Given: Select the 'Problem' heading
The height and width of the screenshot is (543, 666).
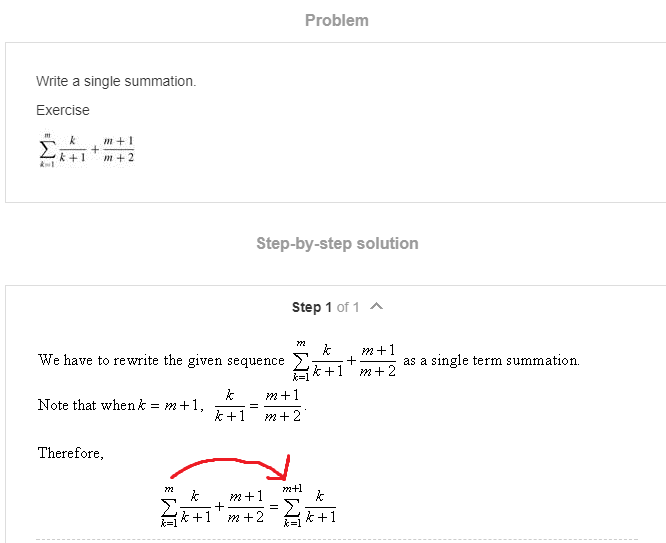Looking at the screenshot, I should 337,20.
